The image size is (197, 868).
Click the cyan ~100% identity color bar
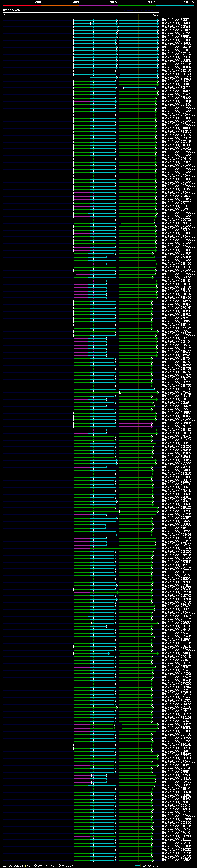[x=175, y=6]
